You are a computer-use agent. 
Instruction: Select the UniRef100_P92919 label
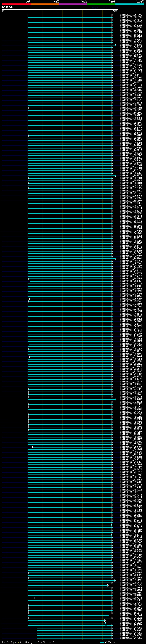[131, 261]
